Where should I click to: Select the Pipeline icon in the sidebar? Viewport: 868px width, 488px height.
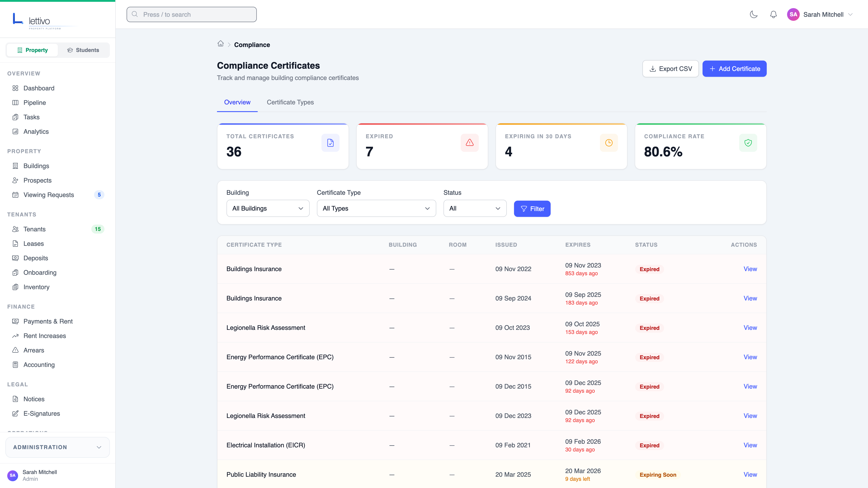point(16,102)
